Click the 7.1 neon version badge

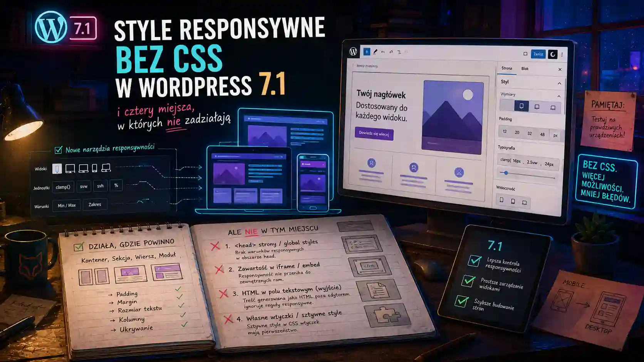[82, 28]
